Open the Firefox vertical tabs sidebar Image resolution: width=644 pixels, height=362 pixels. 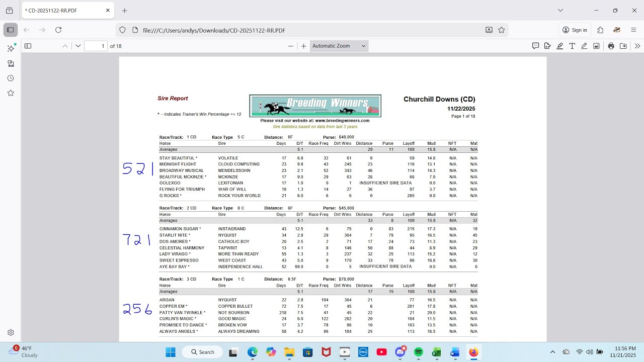click(x=11, y=30)
